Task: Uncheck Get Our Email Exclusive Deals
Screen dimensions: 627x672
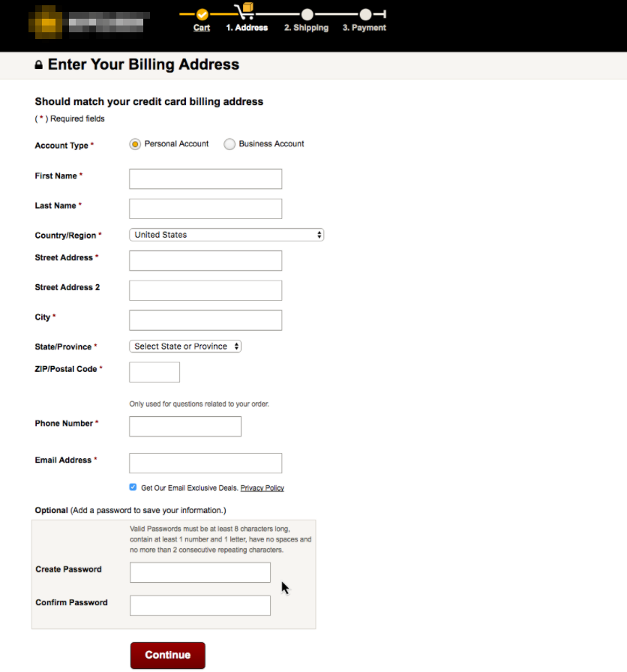Action: [x=133, y=487]
